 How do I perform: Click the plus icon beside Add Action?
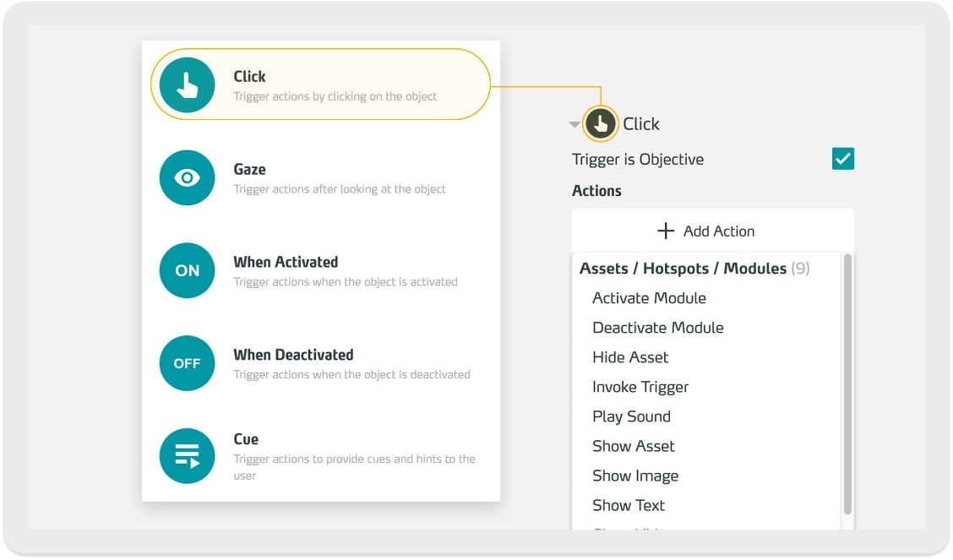click(666, 231)
